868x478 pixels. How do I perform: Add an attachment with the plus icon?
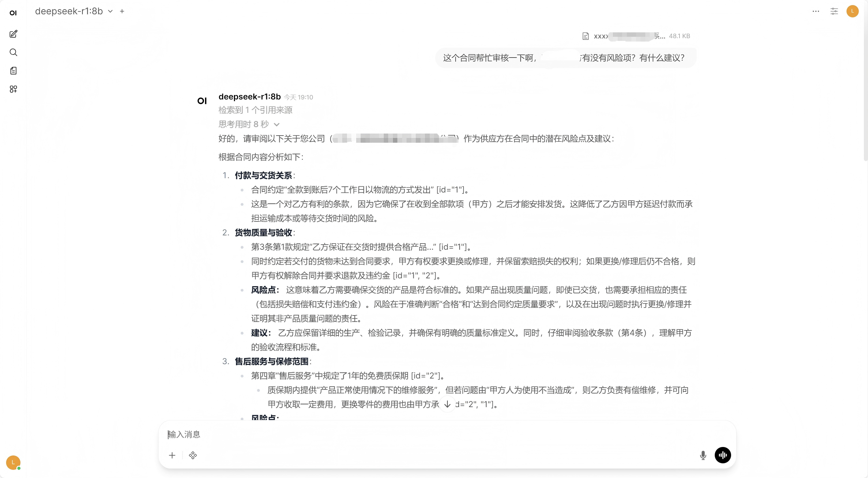tap(172, 455)
